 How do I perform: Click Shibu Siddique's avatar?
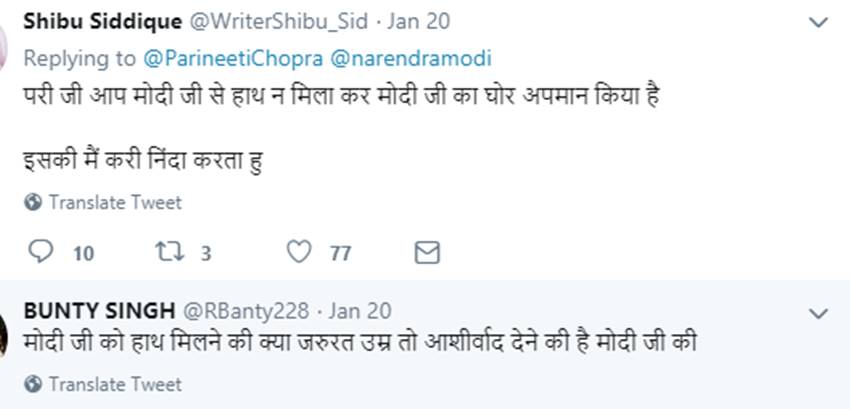click(5, 40)
